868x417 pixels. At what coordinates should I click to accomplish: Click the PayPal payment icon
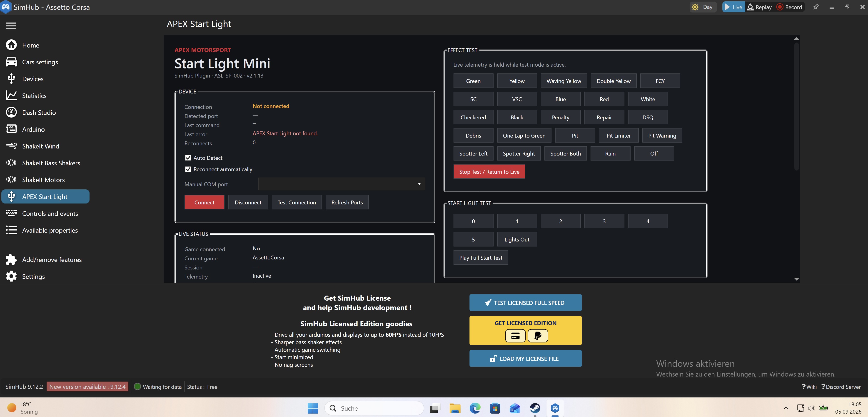pyautogui.click(x=537, y=336)
